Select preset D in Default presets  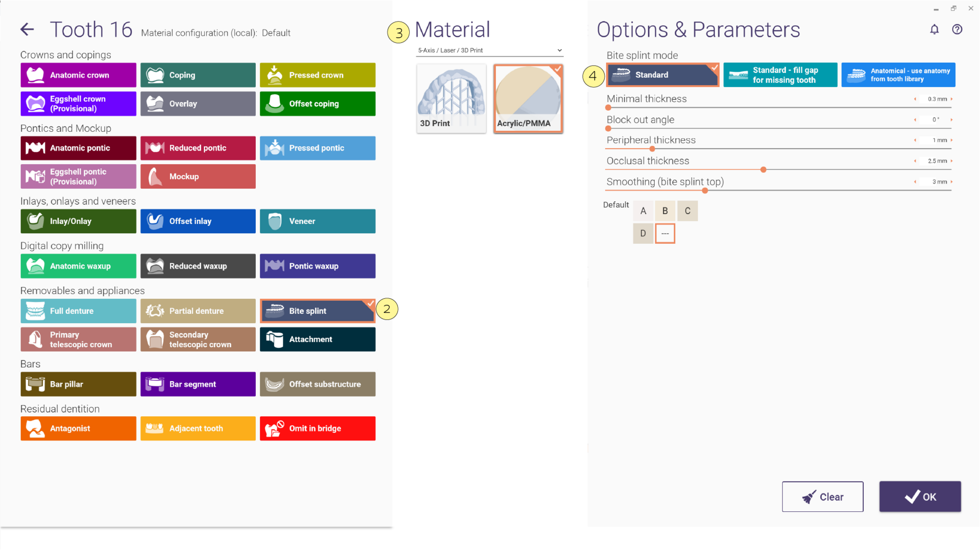point(643,234)
